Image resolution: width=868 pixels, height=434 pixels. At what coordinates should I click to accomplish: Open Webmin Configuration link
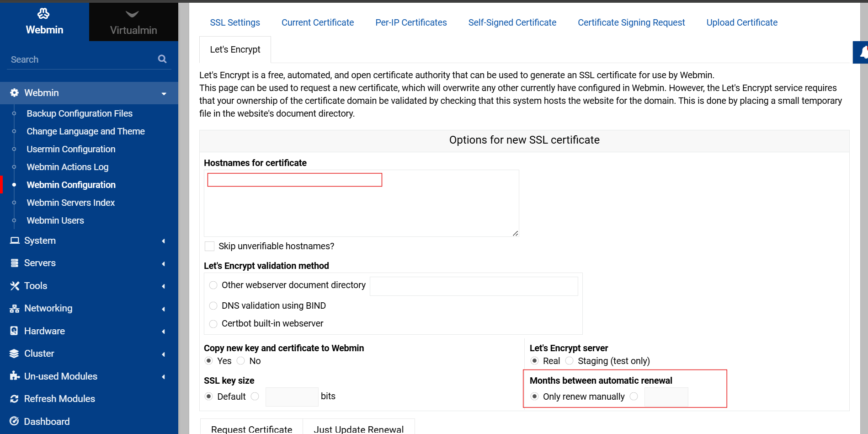point(71,185)
